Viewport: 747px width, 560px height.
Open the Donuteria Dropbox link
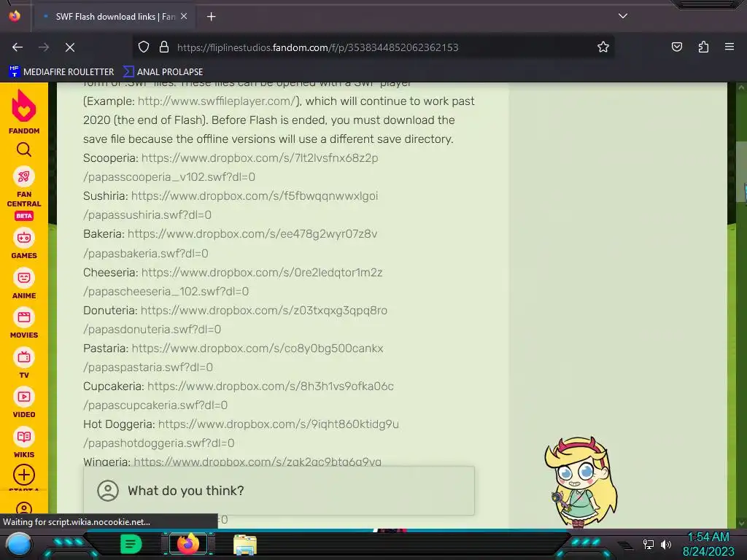(264, 311)
